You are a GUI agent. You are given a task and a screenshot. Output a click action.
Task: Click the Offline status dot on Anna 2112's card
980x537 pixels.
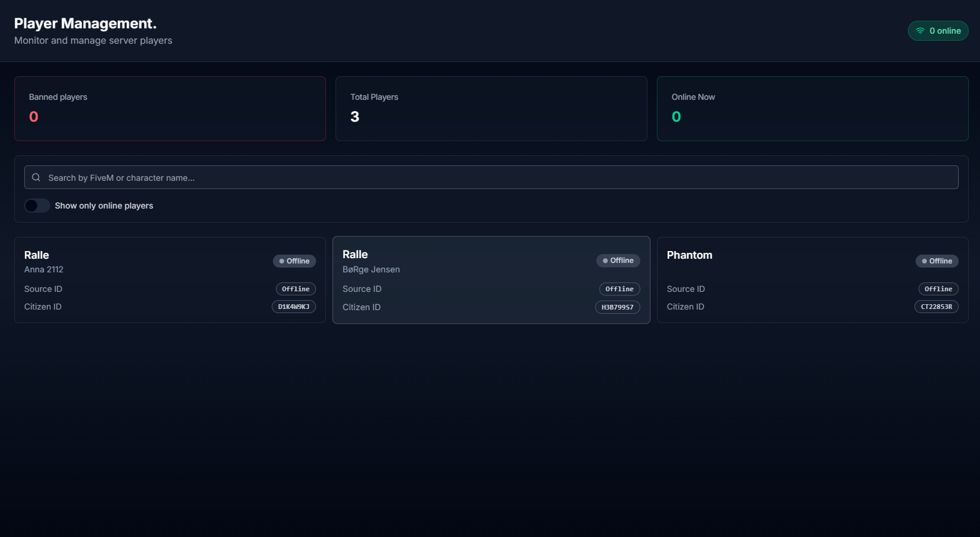281,261
